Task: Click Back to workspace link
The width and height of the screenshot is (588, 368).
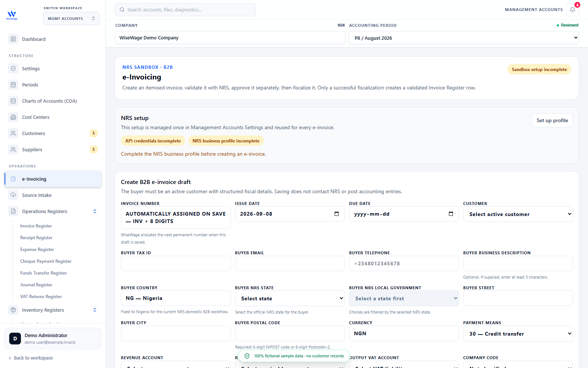Action: click(x=31, y=358)
